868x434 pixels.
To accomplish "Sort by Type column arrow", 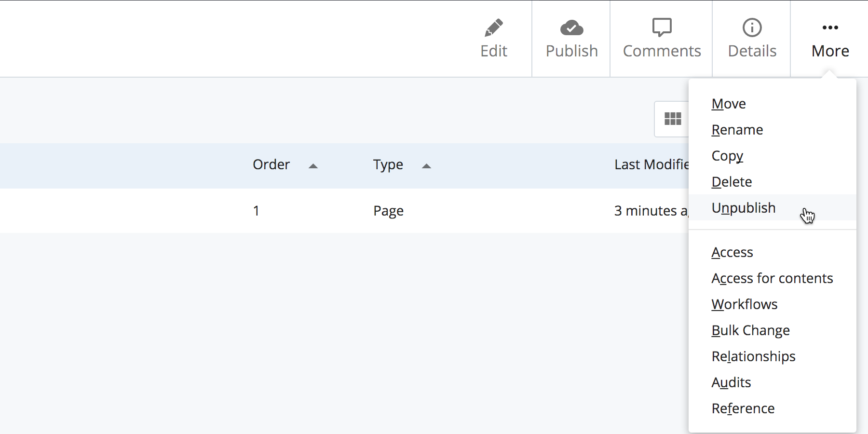I will [x=426, y=166].
